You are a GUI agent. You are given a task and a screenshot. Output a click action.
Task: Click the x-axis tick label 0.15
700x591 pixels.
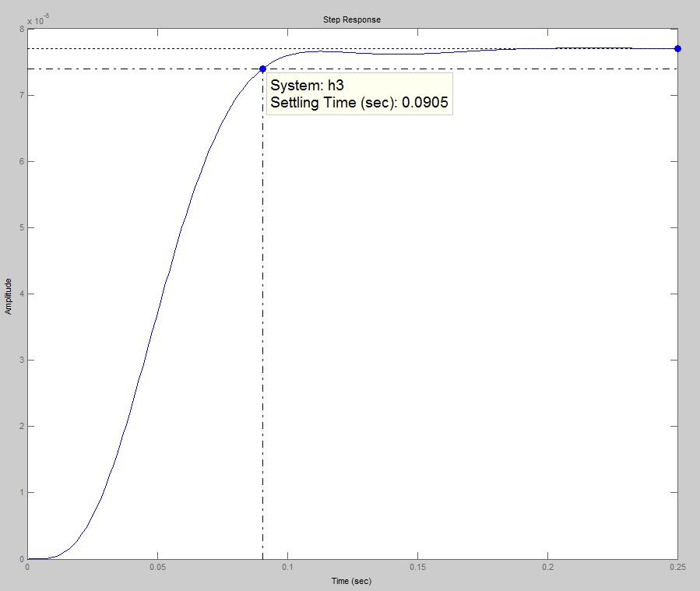[417, 567]
